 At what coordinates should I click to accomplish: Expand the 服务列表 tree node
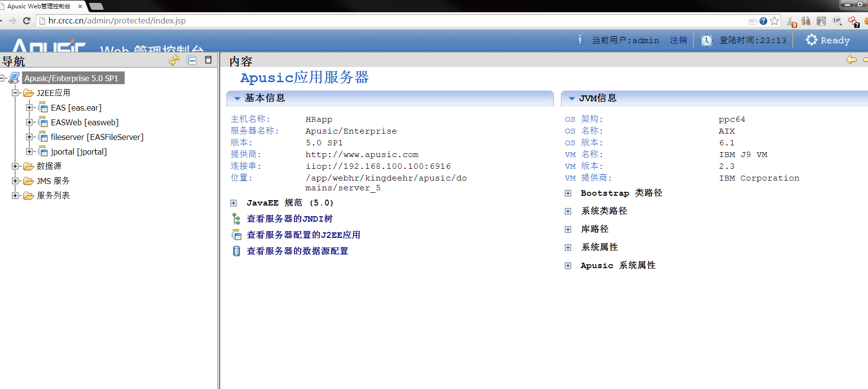coord(15,196)
